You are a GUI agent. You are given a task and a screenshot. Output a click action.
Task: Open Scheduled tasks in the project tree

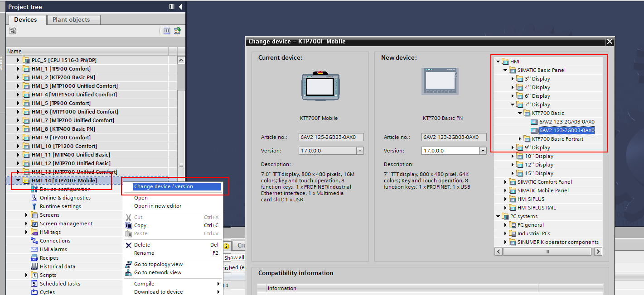tap(60, 284)
